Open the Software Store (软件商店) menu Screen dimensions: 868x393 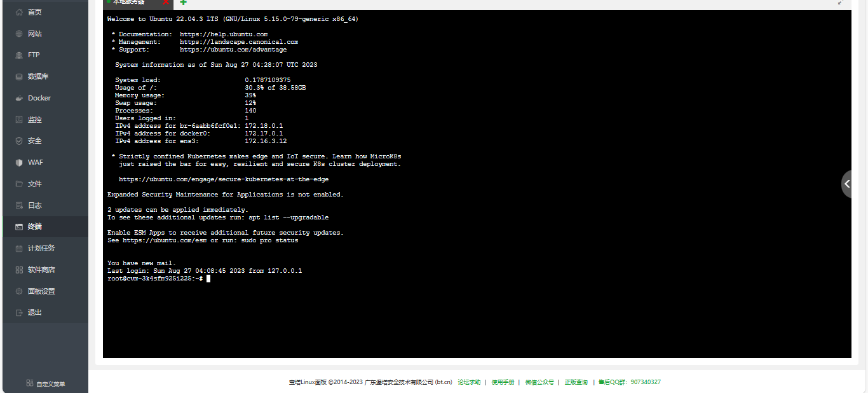(41, 270)
